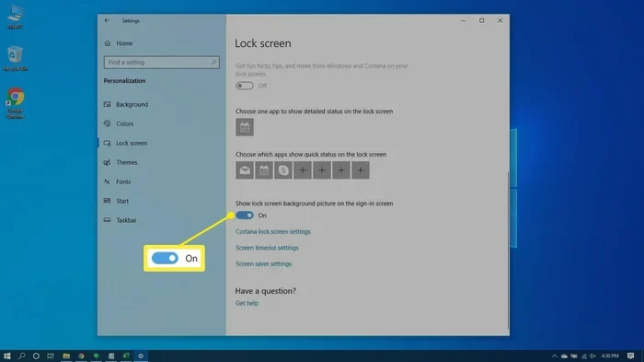Viewport: 644px width, 362px height.
Task: Change the Calendar quick status app
Action: [x=264, y=170]
